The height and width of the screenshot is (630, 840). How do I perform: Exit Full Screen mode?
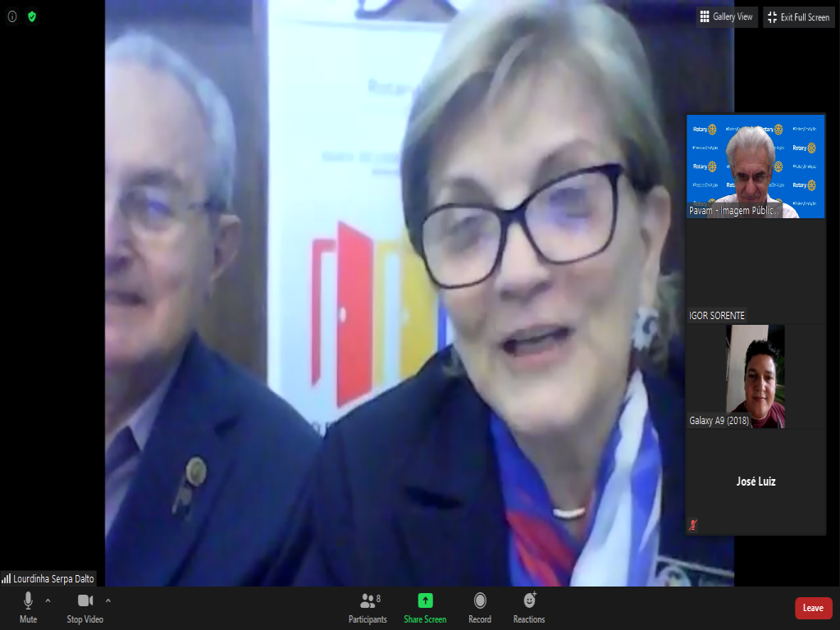coord(798,17)
